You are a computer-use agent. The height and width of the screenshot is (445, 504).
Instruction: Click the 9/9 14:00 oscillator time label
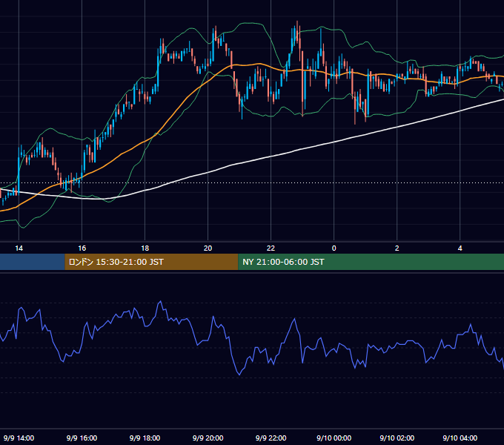click(x=19, y=438)
